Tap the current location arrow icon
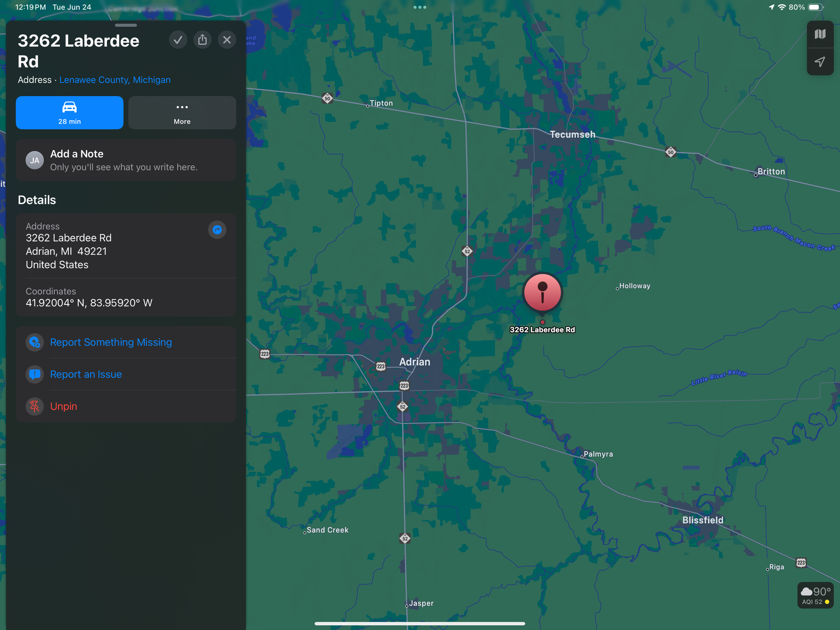840x630 pixels. click(x=820, y=62)
